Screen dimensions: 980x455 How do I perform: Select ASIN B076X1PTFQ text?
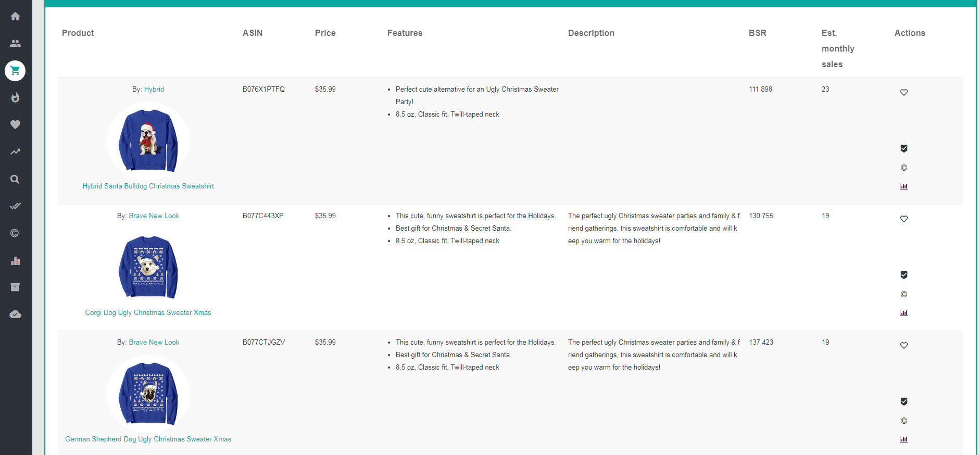[264, 89]
